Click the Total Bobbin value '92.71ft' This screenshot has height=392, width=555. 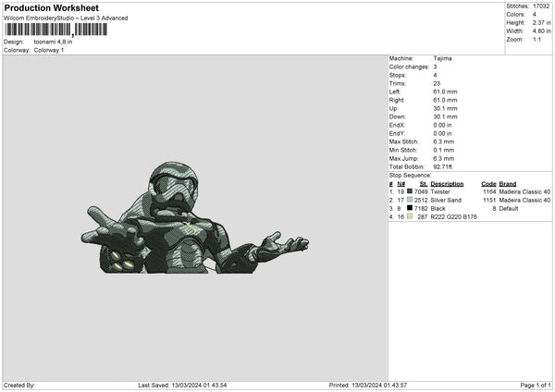pyautogui.click(x=443, y=166)
